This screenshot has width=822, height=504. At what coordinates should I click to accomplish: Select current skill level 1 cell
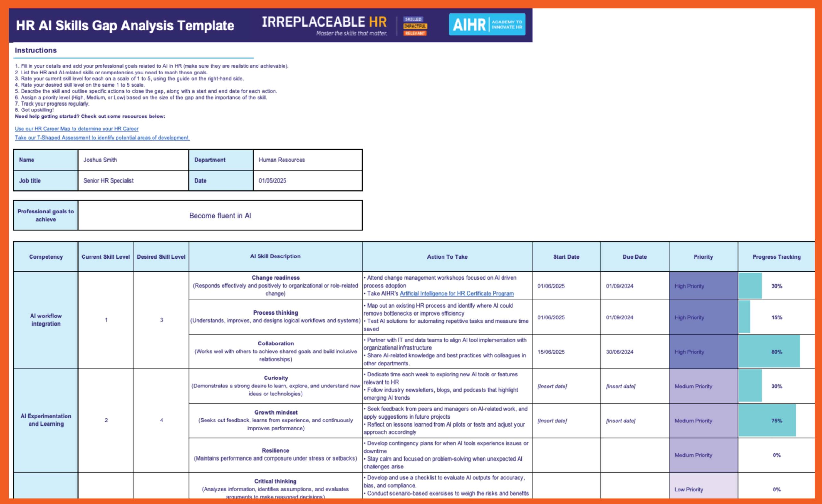[106, 320]
